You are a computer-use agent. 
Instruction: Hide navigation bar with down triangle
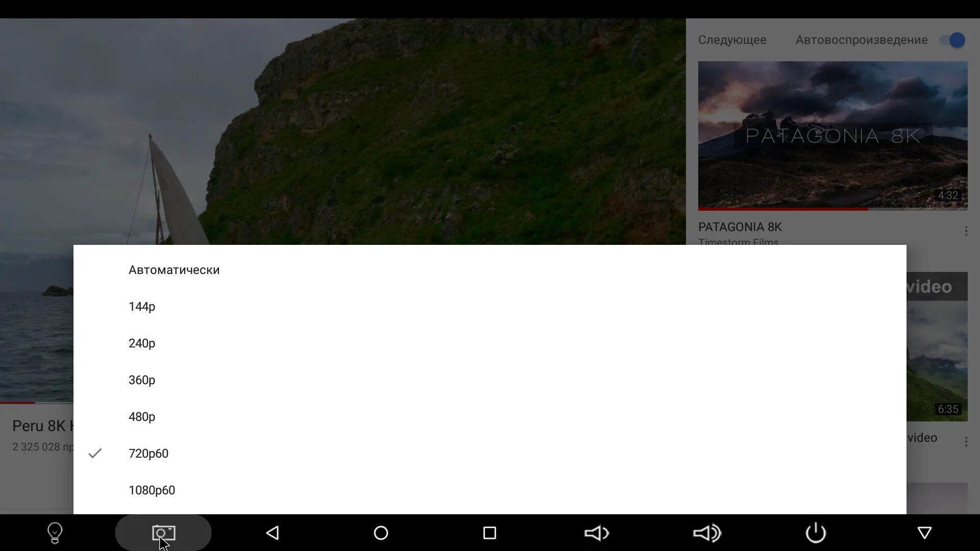(x=924, y=533)
